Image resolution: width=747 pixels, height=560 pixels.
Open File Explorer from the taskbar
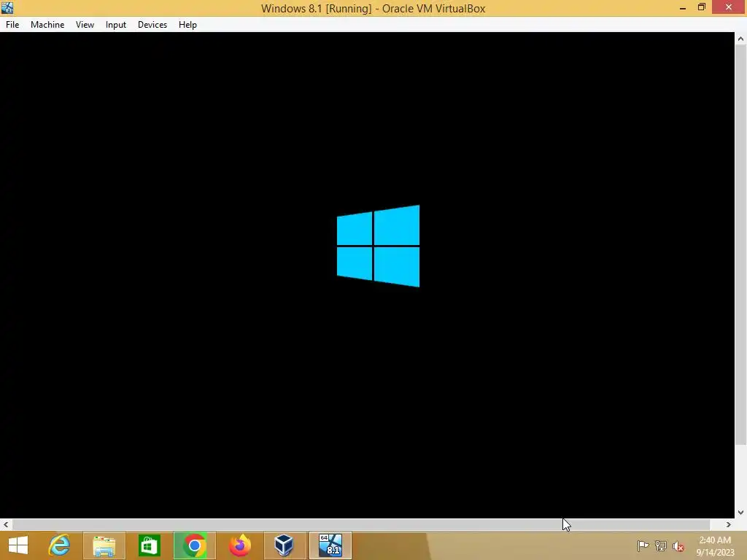[x=104, y=545]
